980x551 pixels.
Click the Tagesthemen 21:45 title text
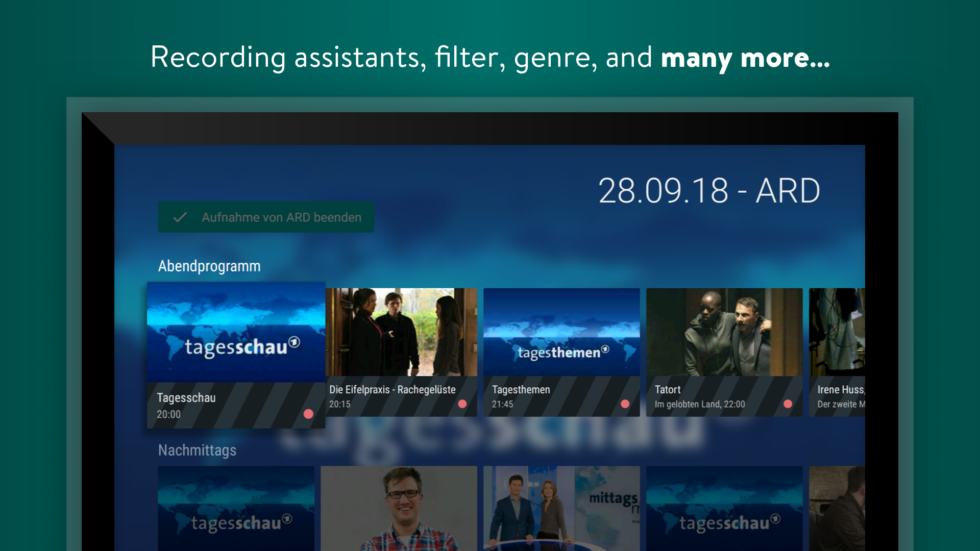(x=521, y=390)
